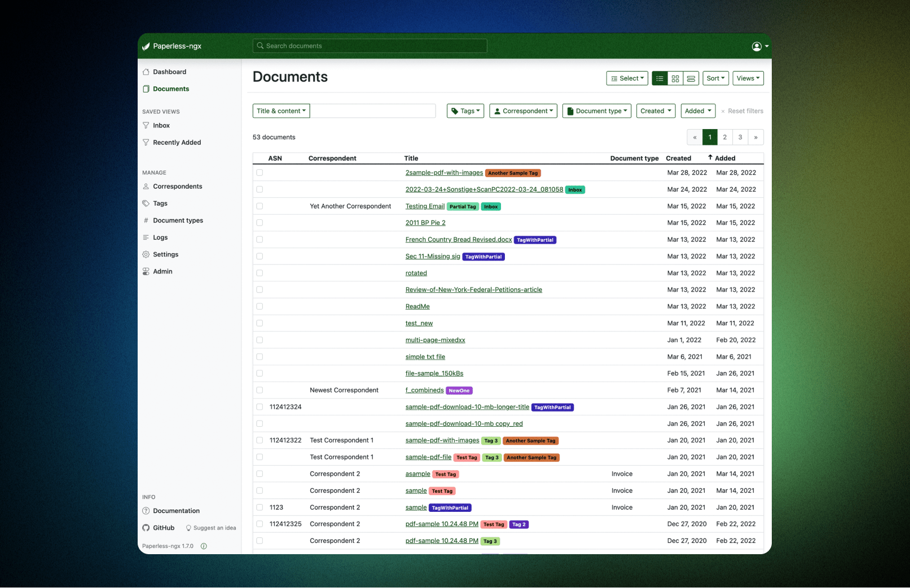Check the asample row checkbox
The image size is (910, 588).
[x=260, y=474]
